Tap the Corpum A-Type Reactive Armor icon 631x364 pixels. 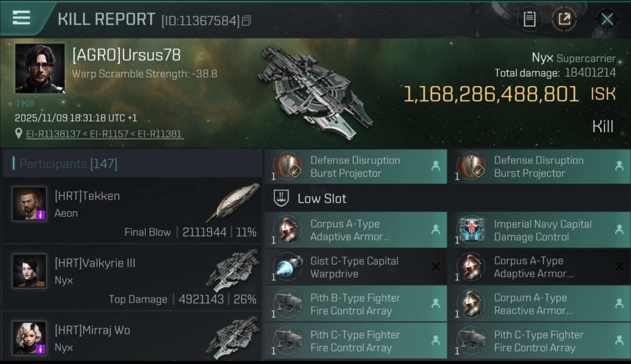pos(471,304)
